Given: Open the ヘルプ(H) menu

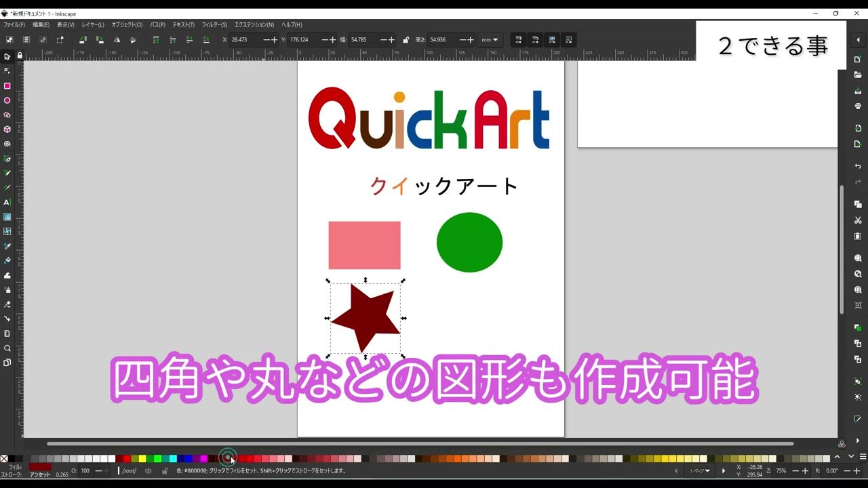Looking at the screenshot, I should [x=292, y=24].
